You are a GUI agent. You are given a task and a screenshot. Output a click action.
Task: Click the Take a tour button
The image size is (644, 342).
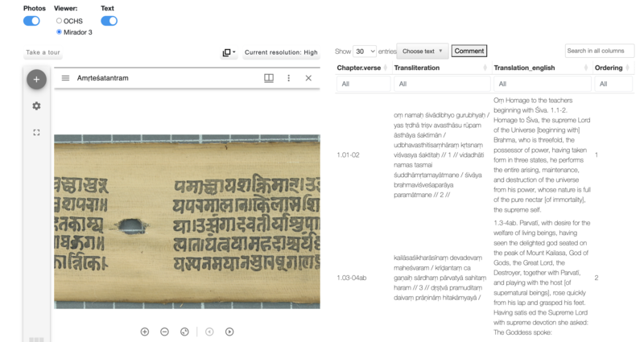[x=43, y=52]
